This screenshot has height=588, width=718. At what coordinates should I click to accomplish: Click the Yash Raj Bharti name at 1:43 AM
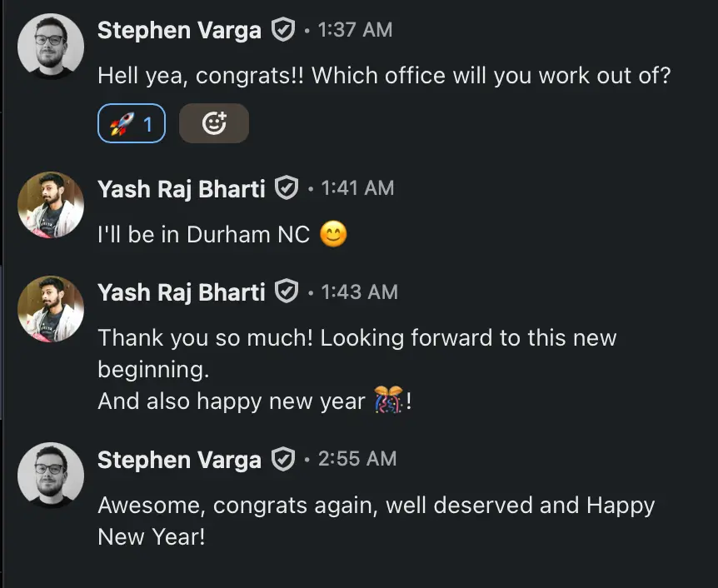pyautogui.click(x=182, y=292)
